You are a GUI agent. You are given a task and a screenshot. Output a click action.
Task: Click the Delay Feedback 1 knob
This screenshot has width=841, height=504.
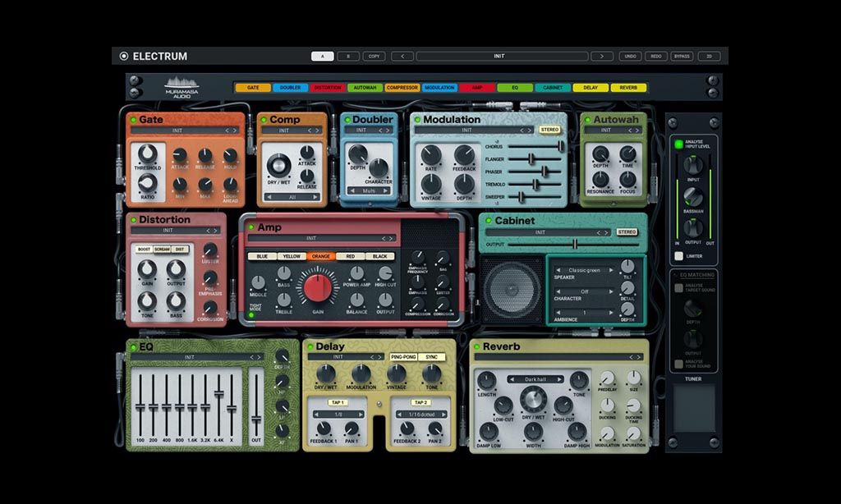point(324,428)
